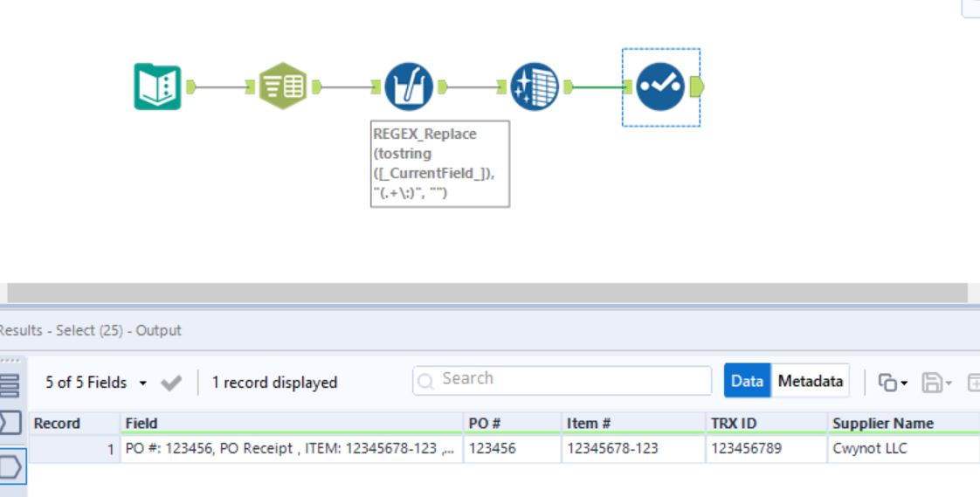
Task: Click the Supplier Name column header
Action: (x=882, y=424)
